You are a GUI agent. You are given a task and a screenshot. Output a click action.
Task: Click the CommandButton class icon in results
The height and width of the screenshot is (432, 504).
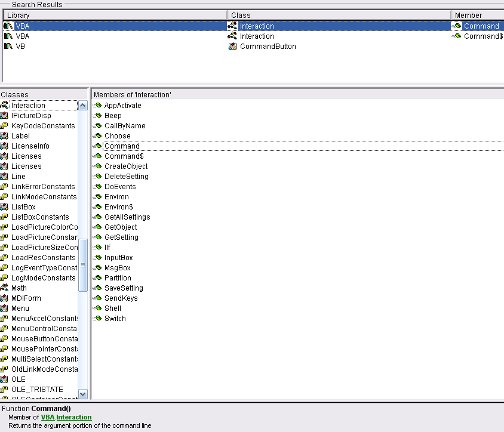(x=232, y=47)
